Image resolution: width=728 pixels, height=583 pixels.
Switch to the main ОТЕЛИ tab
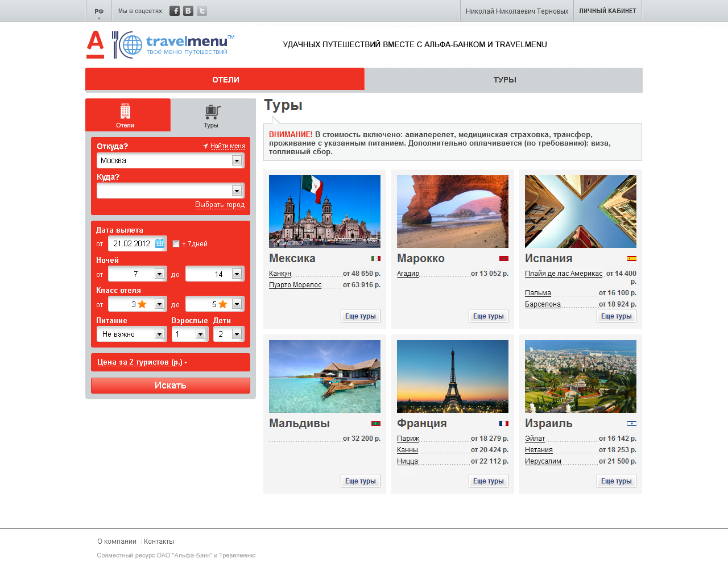point(225,80)
